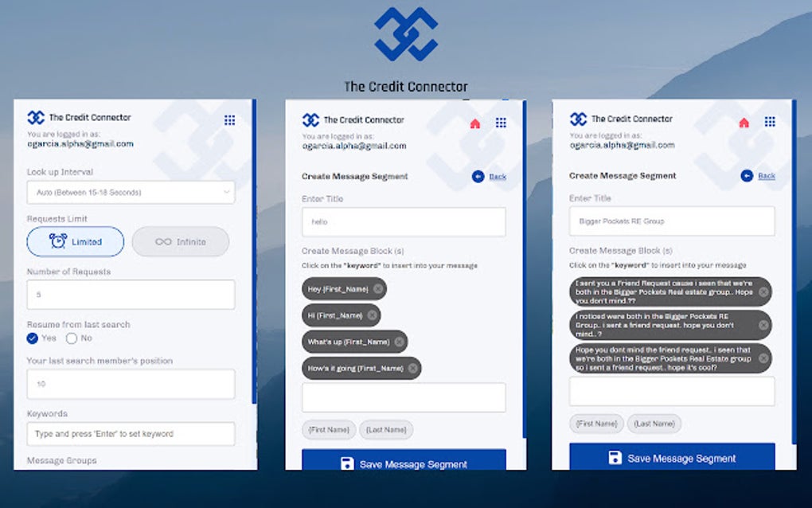Viewport: 812px width, 508px height.
Task: Insert {First Name} keyword in middle panel
Action: pos(329,429)
